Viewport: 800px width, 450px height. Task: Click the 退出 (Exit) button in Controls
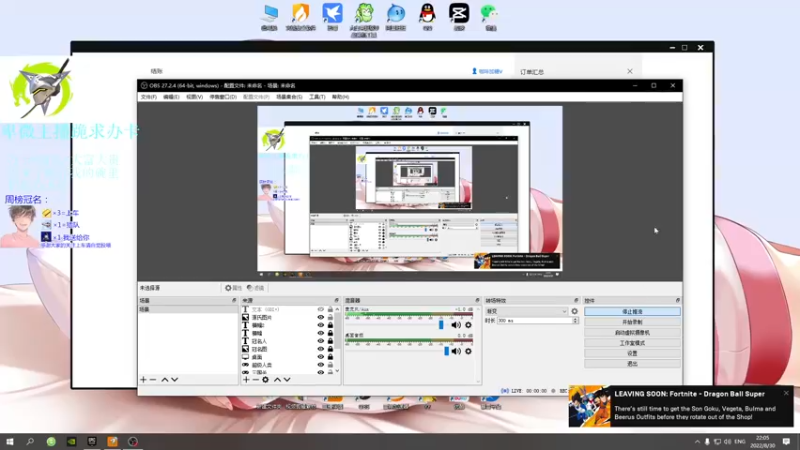(x=632, y=364)
